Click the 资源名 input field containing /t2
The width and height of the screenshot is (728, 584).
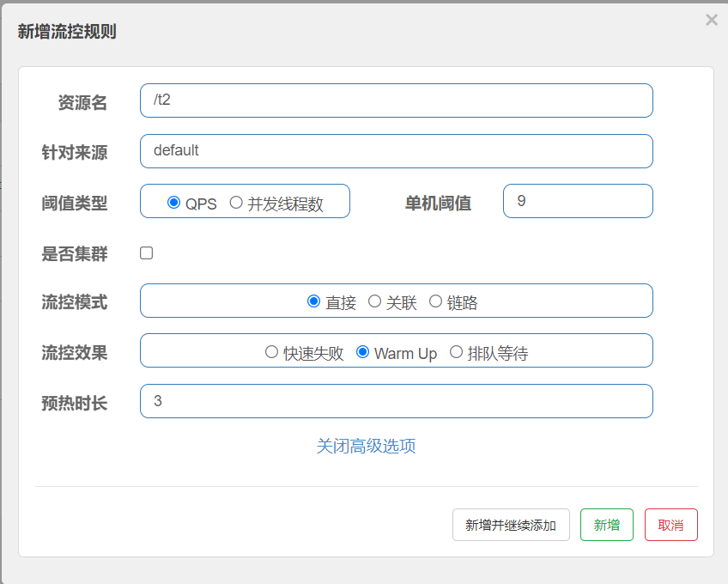[396, 100]
